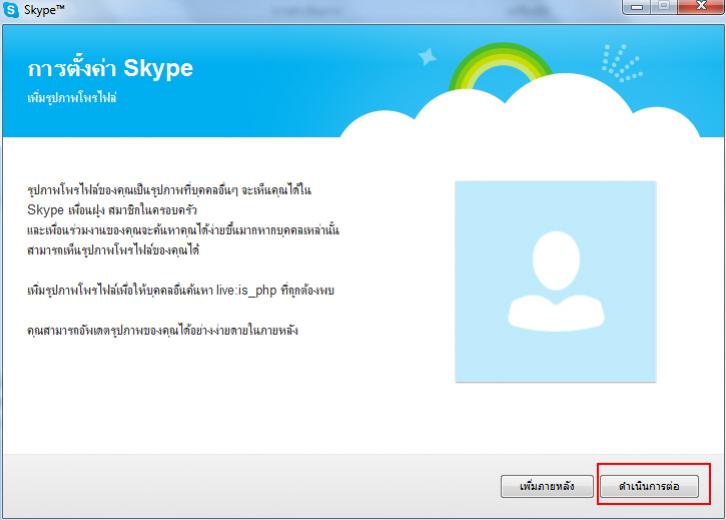Click the first line รูปภาพโพรไฟล์ของคุณเป็นรูปภาพ
Viewport: 726px width, 520px height.
[x=169, y=190]
